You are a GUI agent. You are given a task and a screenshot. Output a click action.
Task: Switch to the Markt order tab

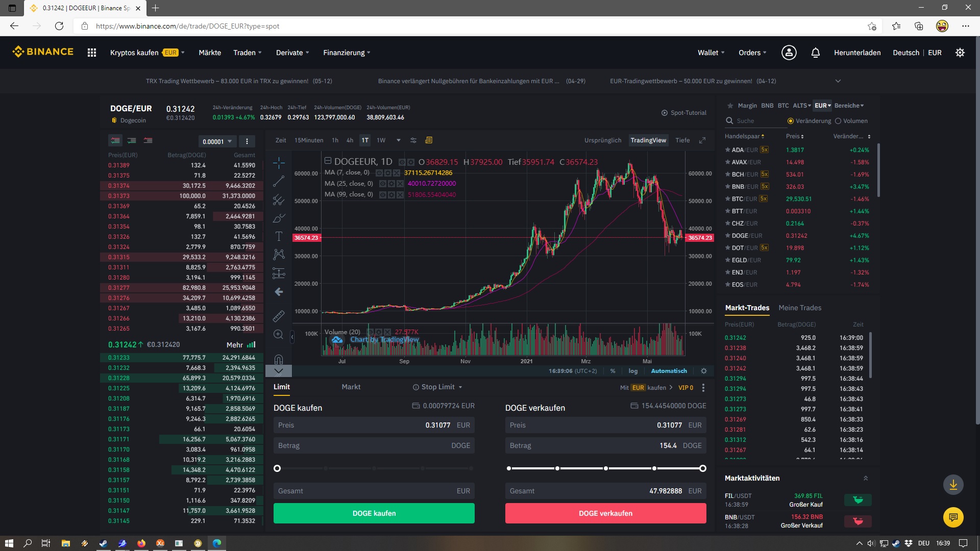click(x=351, y=387)
